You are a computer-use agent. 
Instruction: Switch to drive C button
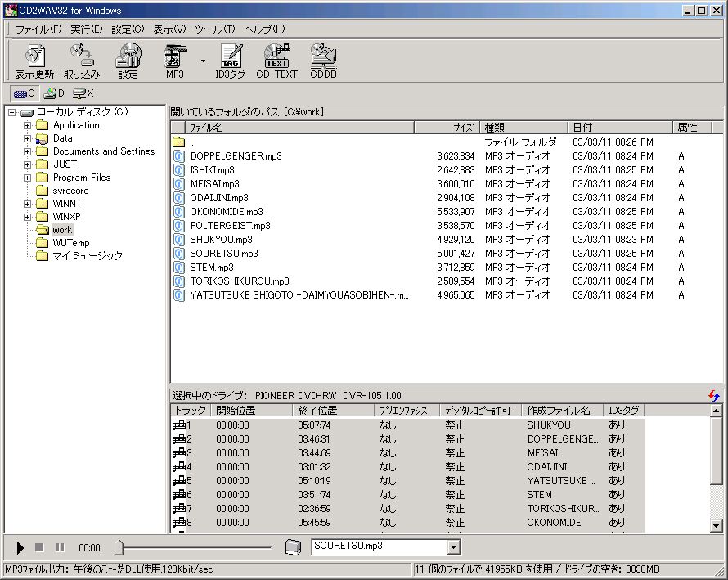pos(24,93)
